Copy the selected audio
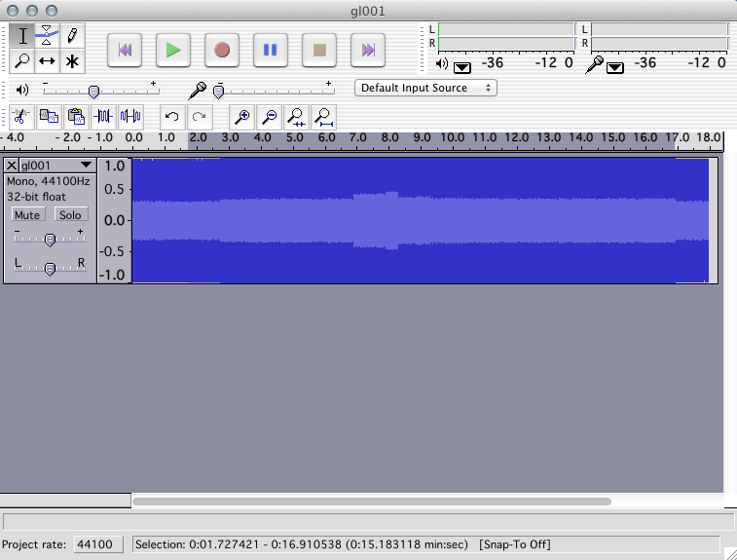The width and height of the screenshot is (737, 560). [x=49, y=117]
